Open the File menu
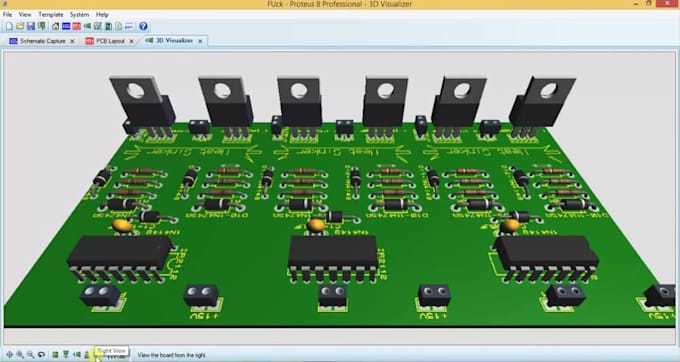This screenshot has width=680, height=362. (x=7, y=14)
